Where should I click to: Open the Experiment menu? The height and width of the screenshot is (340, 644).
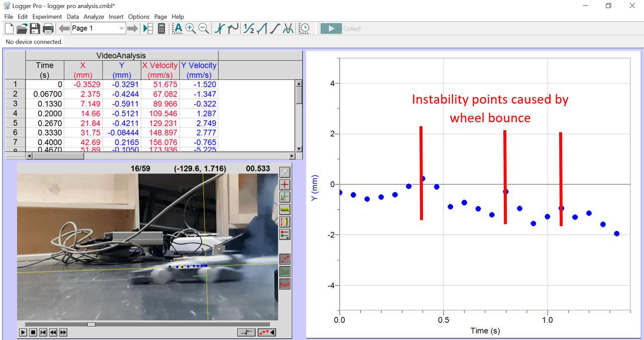(x=47, y=17)
